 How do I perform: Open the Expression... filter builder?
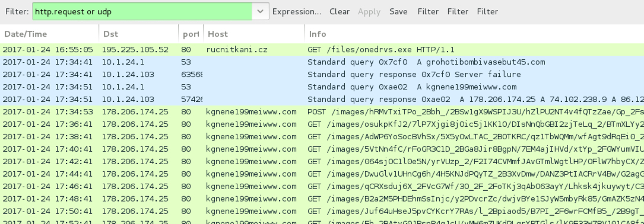point(297,11)
